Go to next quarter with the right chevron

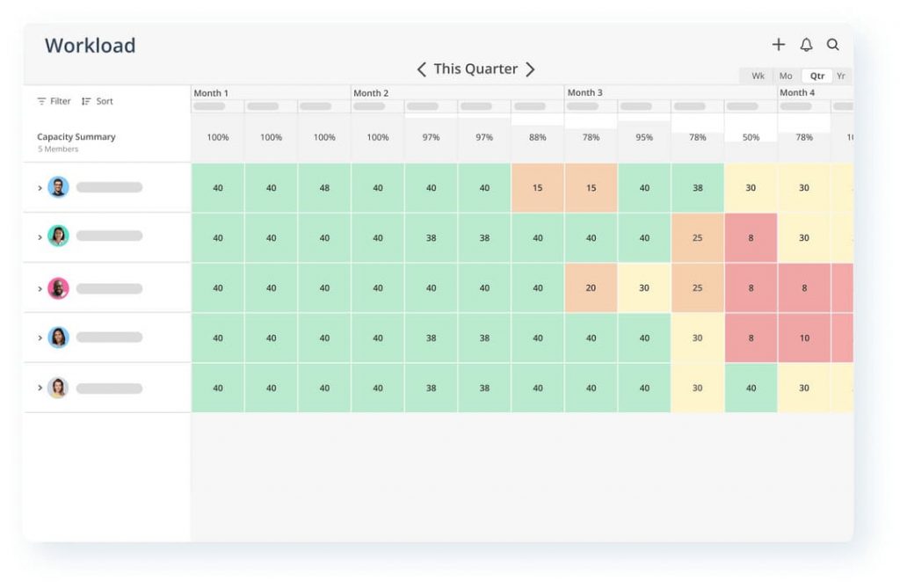pos(531,69)
